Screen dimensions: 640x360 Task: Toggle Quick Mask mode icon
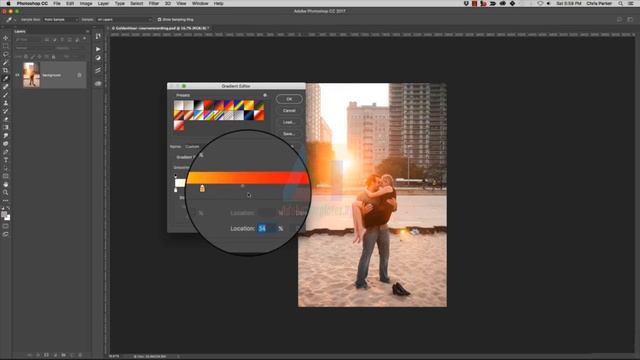point(5,226)
